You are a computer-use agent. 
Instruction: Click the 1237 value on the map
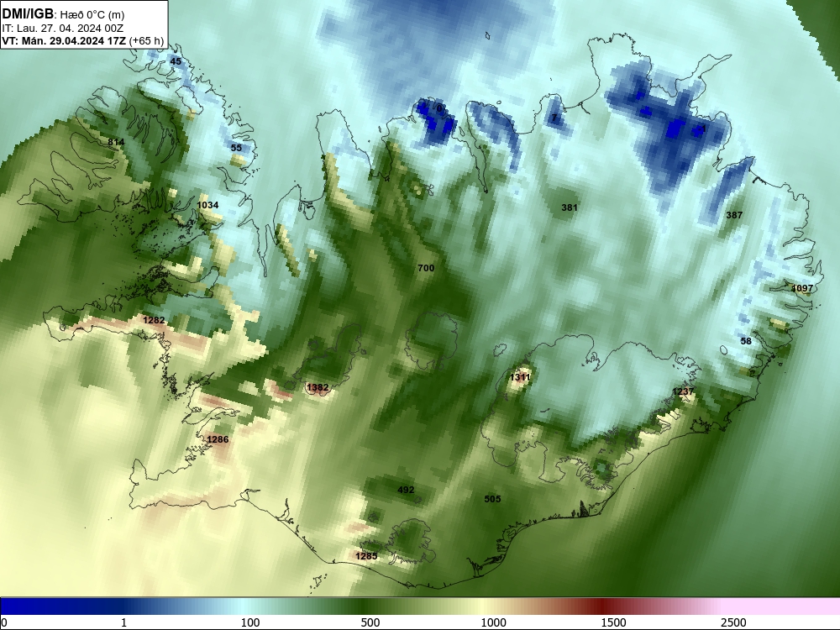[683, 391]
